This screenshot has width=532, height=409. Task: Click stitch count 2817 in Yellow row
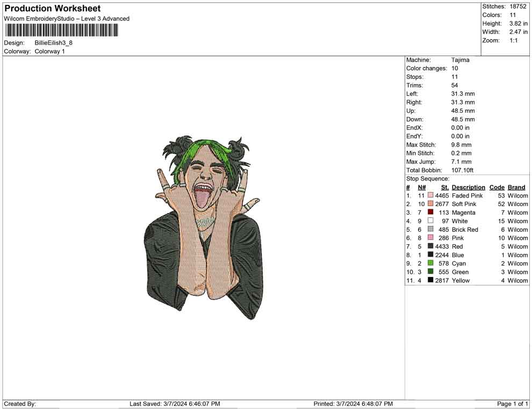pos(442,280)
